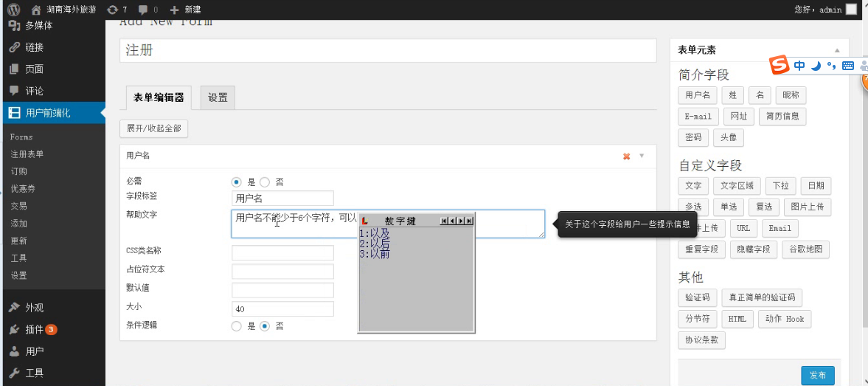Set 条件逻辑 to 否
The width and height of the screenshot is (868, 386).
265,326
